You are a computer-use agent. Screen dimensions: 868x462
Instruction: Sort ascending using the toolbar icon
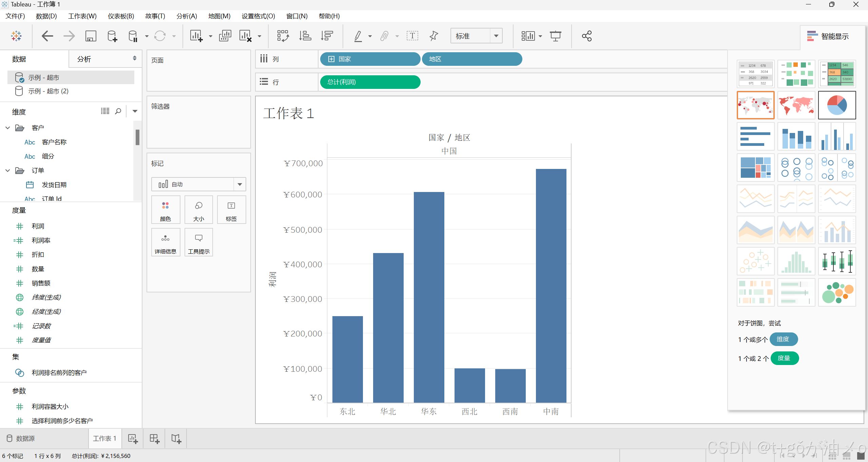tap(305, 36)
